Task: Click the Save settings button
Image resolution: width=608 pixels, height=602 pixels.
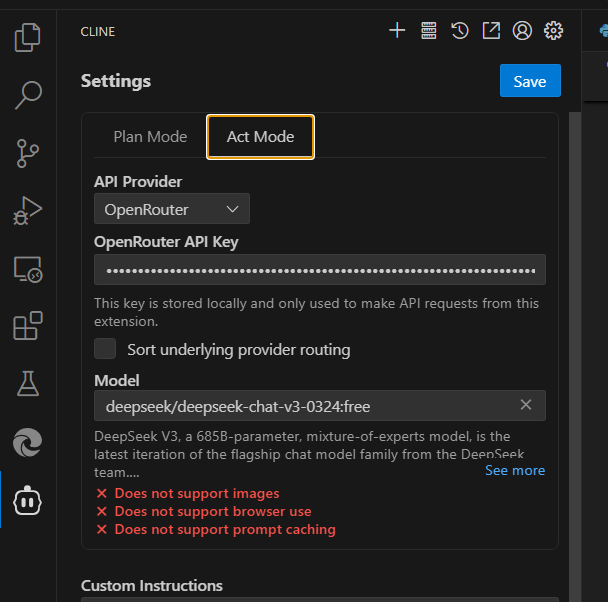Action: tap(530, 81)
